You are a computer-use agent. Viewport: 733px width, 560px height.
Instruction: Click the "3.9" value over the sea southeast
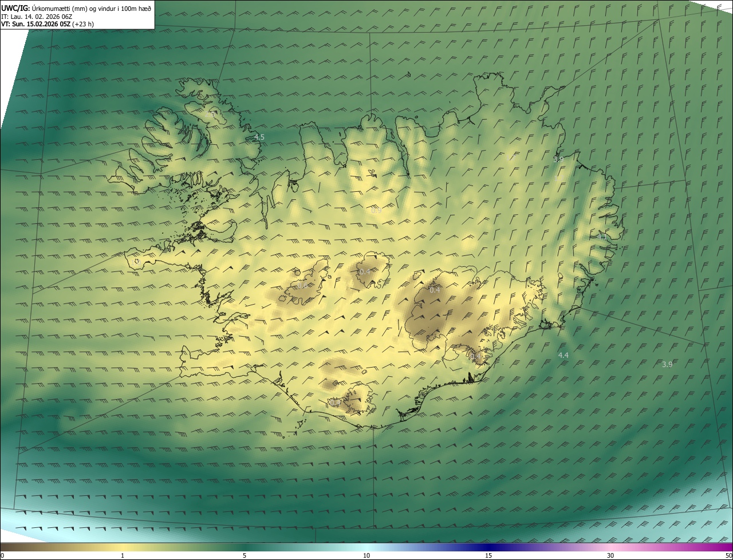pos(667,365)
